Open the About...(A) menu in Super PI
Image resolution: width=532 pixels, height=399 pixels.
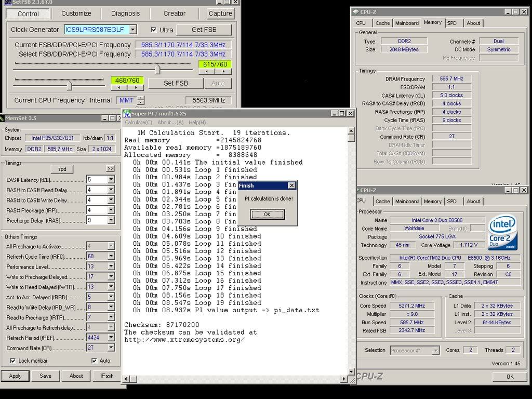[170, 123]
